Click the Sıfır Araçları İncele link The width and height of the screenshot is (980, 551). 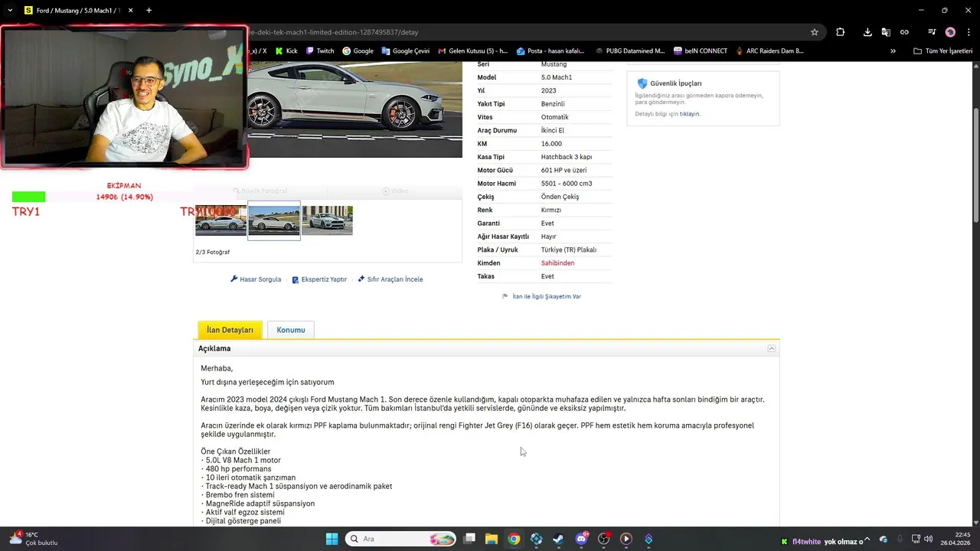coord(395,279)
